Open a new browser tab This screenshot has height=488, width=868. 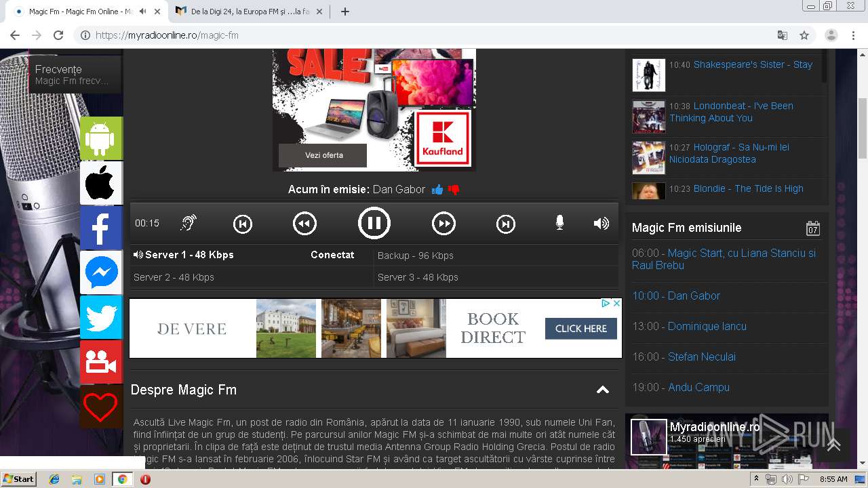pos(344,12)
